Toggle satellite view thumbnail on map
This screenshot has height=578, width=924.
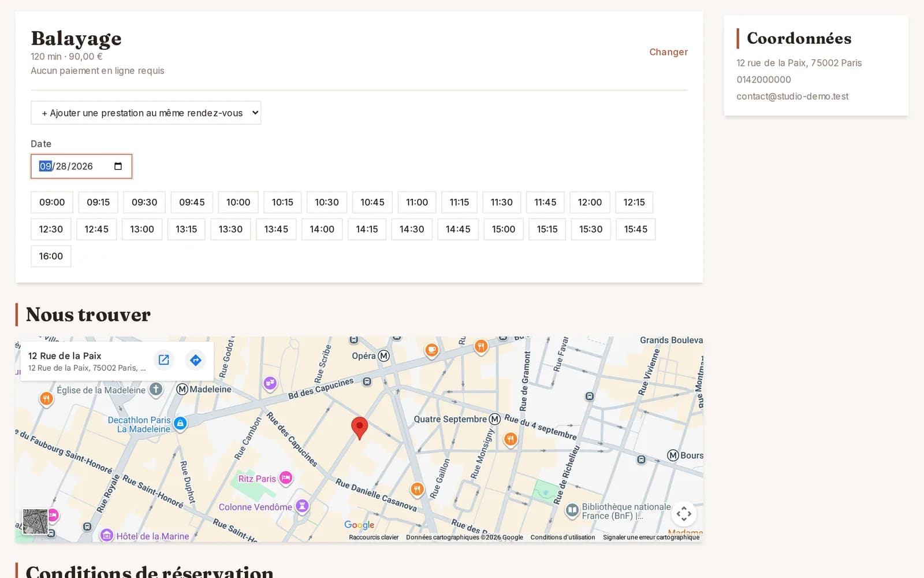click(35, 521)
